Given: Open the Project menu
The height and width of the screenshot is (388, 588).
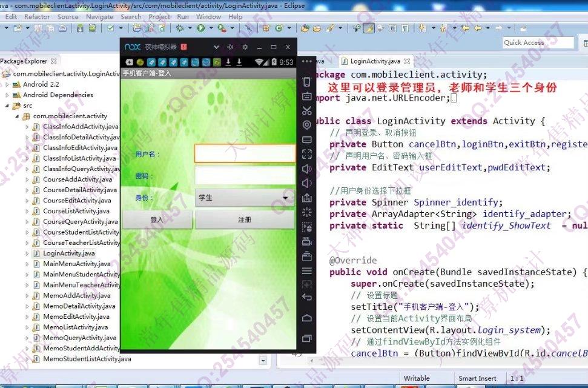Looking at the screenshot, I should pyautogui.click(x=159, y=16).
